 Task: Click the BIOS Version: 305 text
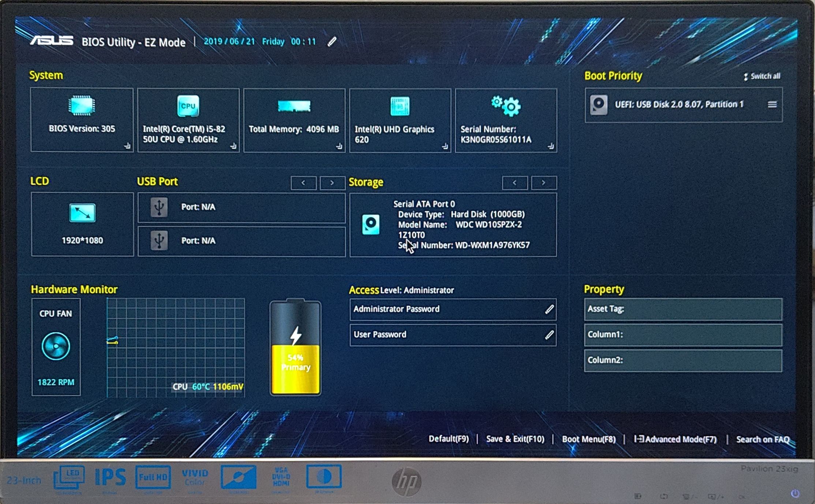82,129
